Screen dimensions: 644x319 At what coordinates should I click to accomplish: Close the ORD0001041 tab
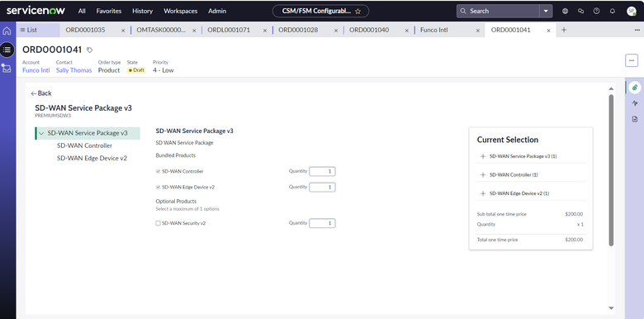pos(548,31)
